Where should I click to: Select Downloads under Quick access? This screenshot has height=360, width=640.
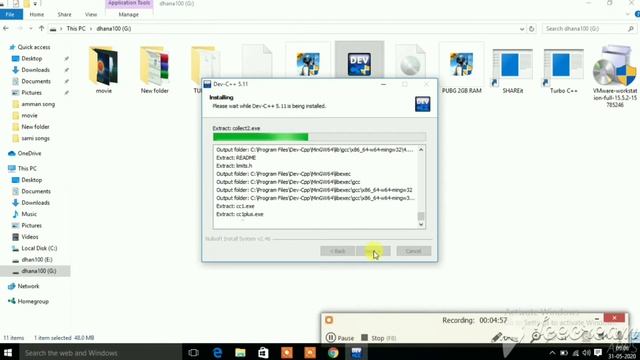pyautogui.click(x=36, y=70)
